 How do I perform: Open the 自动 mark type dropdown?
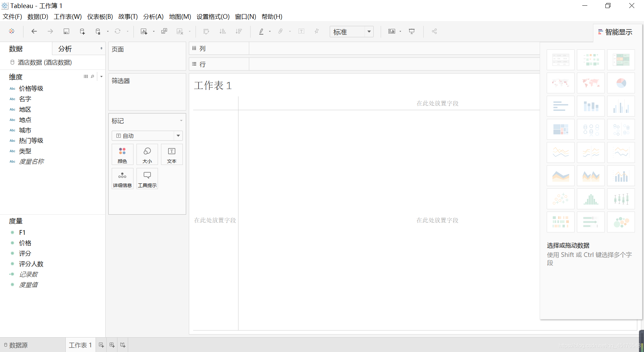coord(178,136)
